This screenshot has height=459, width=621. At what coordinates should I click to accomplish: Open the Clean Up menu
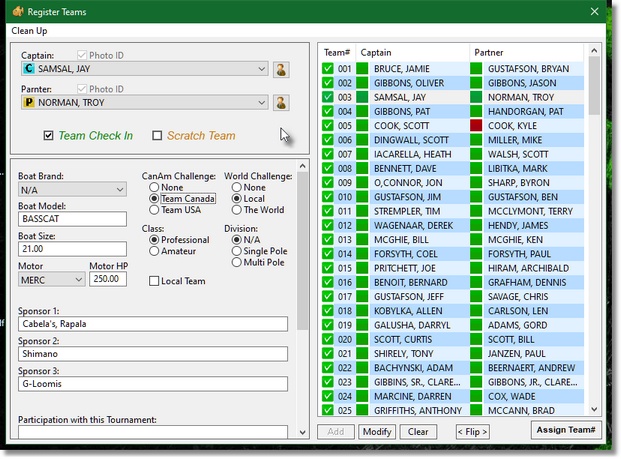point(33,31)
